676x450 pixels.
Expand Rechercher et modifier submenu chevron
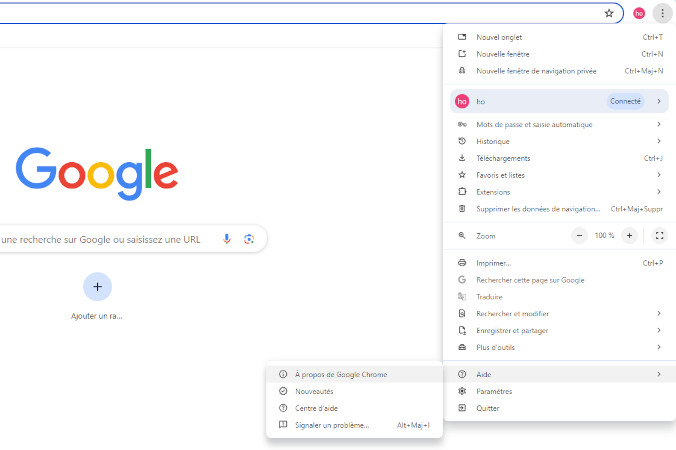(659, 313)
